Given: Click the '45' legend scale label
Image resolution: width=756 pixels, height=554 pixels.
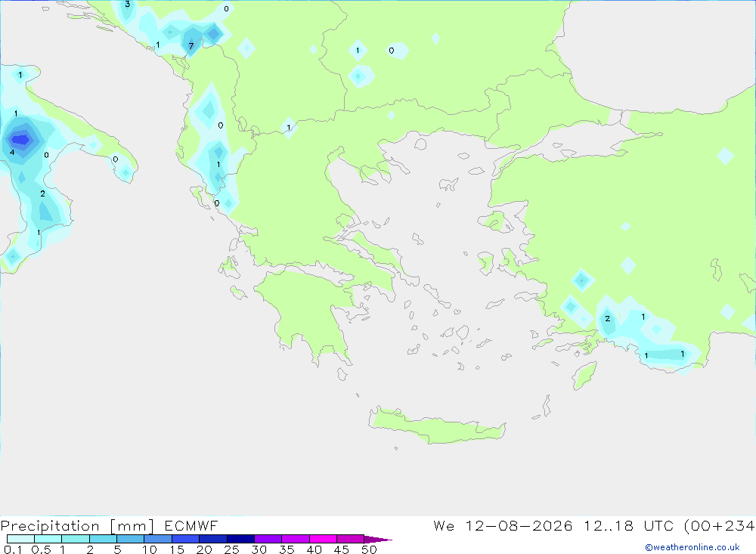Looking at the screenshot, I should point(342,549).
